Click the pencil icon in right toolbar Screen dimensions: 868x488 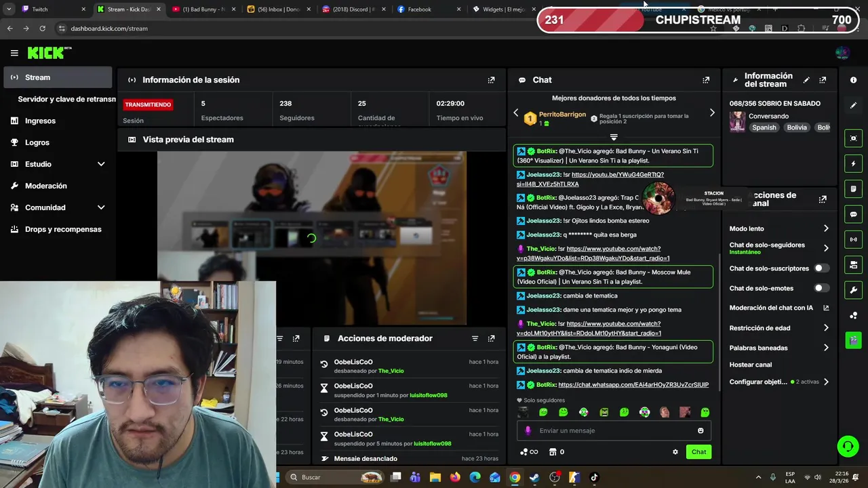(x=853, y=106)
